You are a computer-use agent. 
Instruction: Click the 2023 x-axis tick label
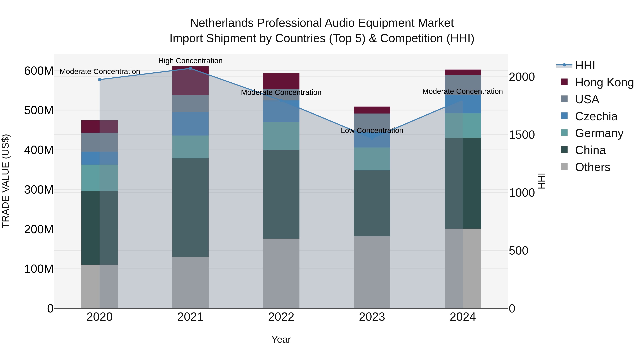[372, 317]
